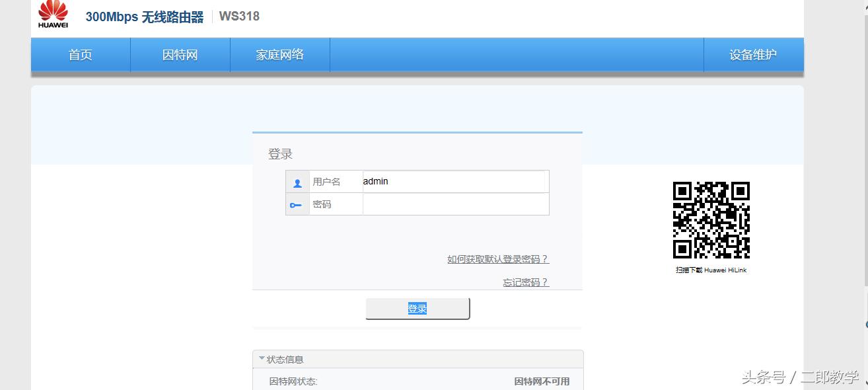Collapse the 状态信息 panel
868x390 pixels.
(283, 359)
